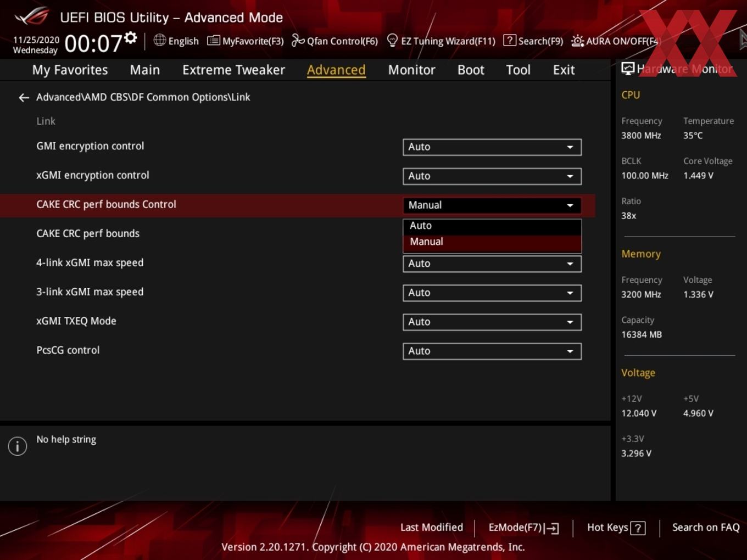Click the memory frequency 3200 MHz value
This screenshot has height=560, width=747.
tap(641, 294)
